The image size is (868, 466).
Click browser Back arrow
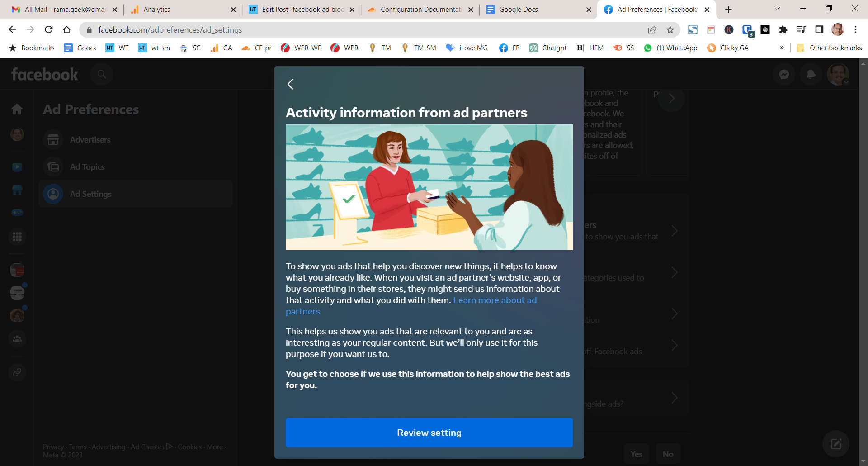tap(12, 29)
